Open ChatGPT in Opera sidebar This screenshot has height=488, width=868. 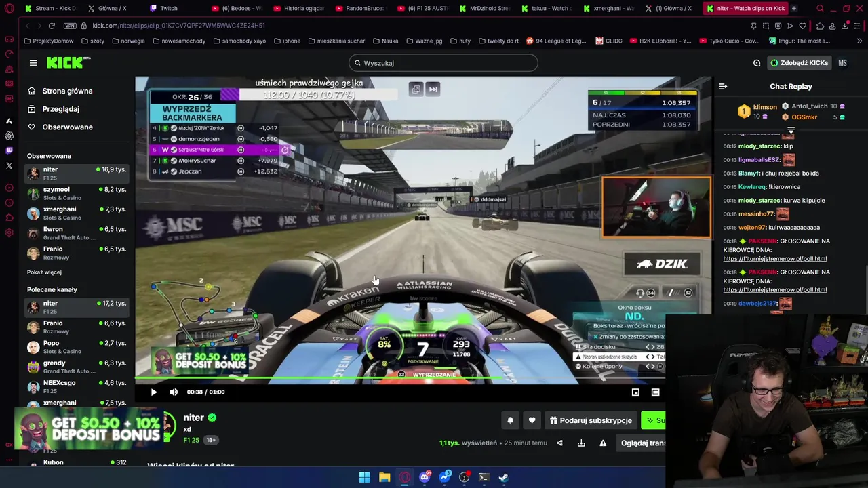click(9, 136)
